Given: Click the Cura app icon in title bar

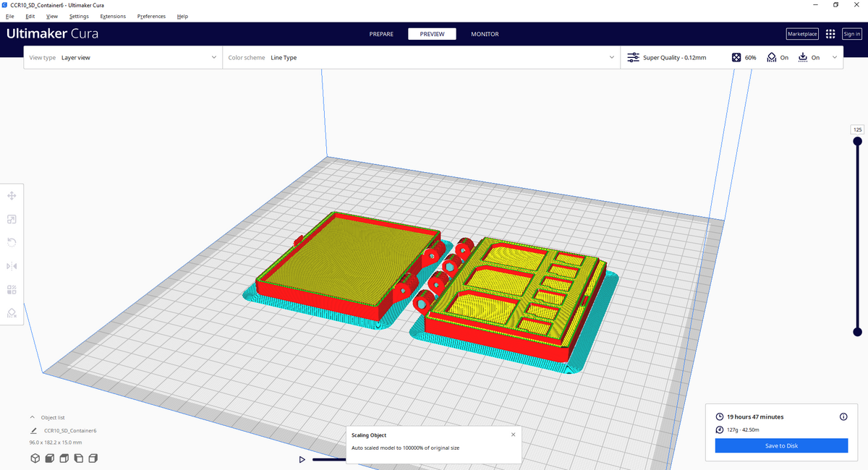Looking at the screenshot, I should (x=6, y=5).
